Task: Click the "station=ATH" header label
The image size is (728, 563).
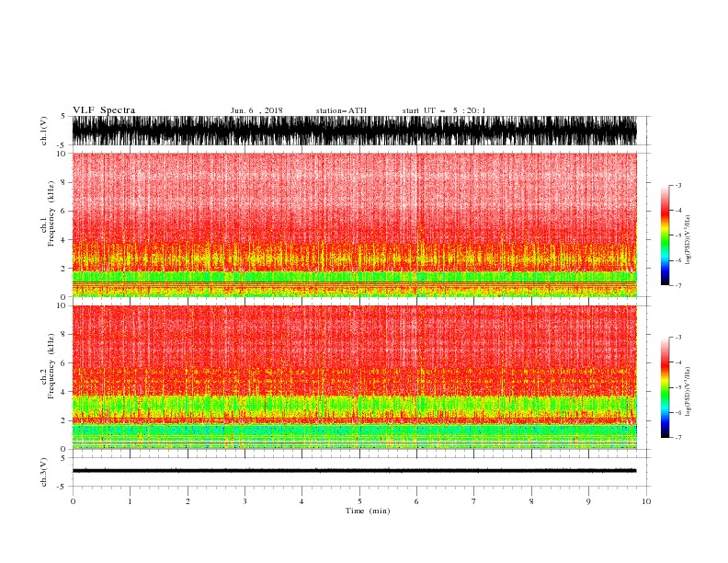Action: [341, 110]
